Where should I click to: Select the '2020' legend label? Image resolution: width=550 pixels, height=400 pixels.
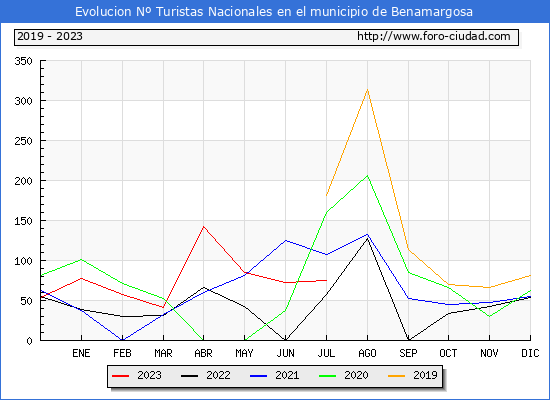point(356,375)
